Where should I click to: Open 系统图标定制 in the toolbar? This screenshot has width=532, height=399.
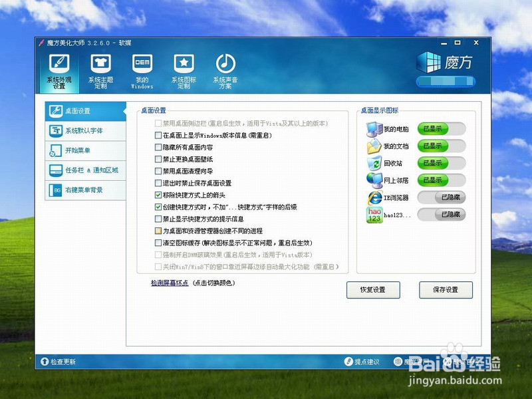click(183, 68)
